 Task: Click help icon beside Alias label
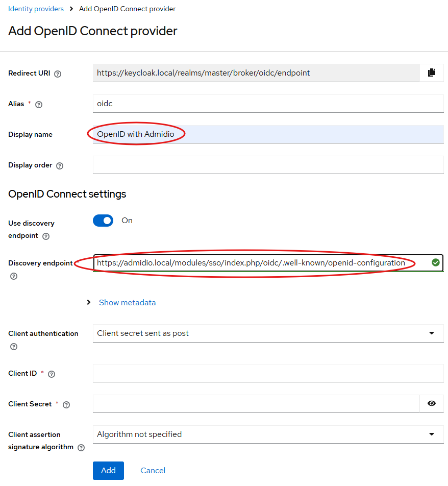pyautogui.click(x=39, y=104)
